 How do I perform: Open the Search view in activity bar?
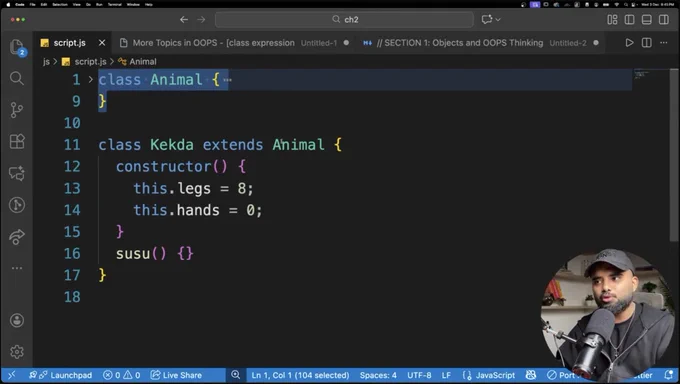click(x=17, y=79)
